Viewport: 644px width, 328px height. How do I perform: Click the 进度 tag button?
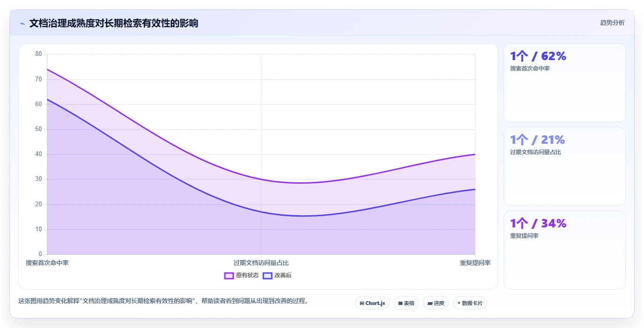click(x=436, y=303)
